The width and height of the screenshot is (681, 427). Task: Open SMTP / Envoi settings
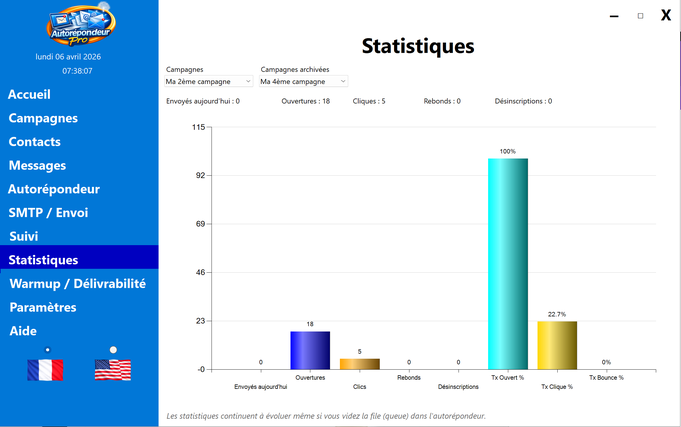48,212
